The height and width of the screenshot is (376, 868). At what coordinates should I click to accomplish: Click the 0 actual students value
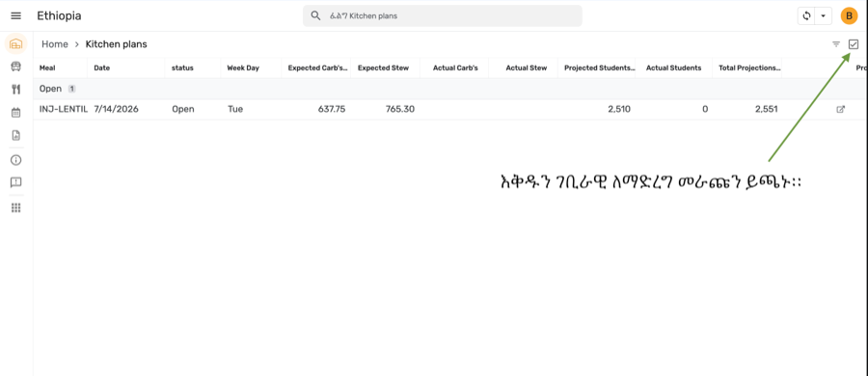coord(705,110)
